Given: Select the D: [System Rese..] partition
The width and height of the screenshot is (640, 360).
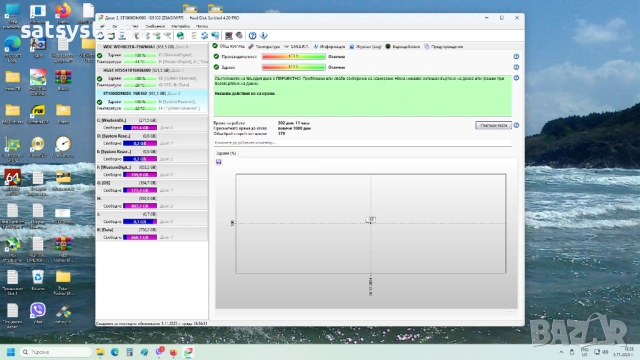Looking at the screenshot, I should click(x=152, y=140).
